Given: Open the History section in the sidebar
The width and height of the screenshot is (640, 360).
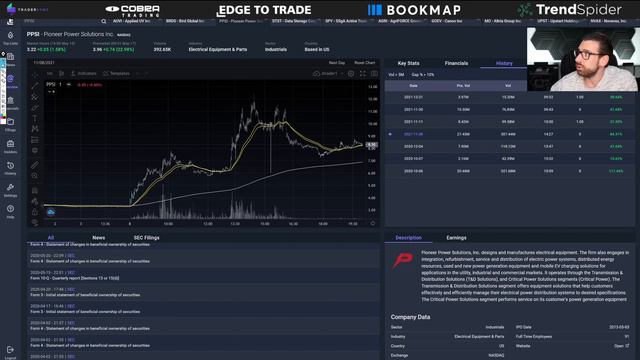Looking at the screenshot, I should (x=11, y=168).
